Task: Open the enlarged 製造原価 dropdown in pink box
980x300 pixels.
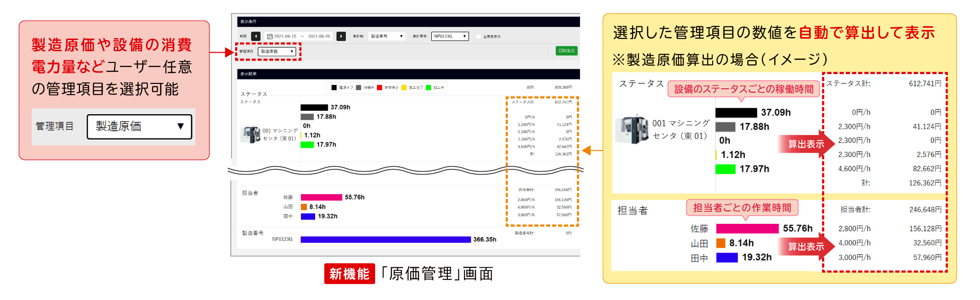Action: click(139, 126)
